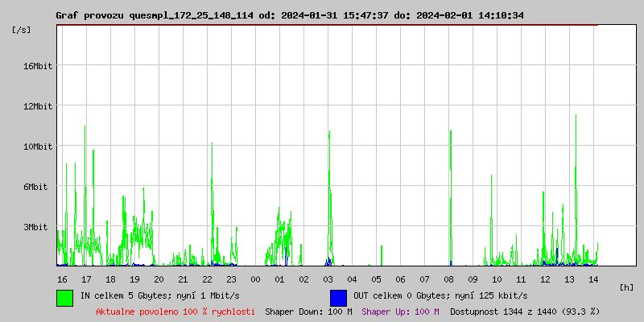644x322 pixels.
Task: Select the 22 hour marker on the time axis
Action: [207, 279]
